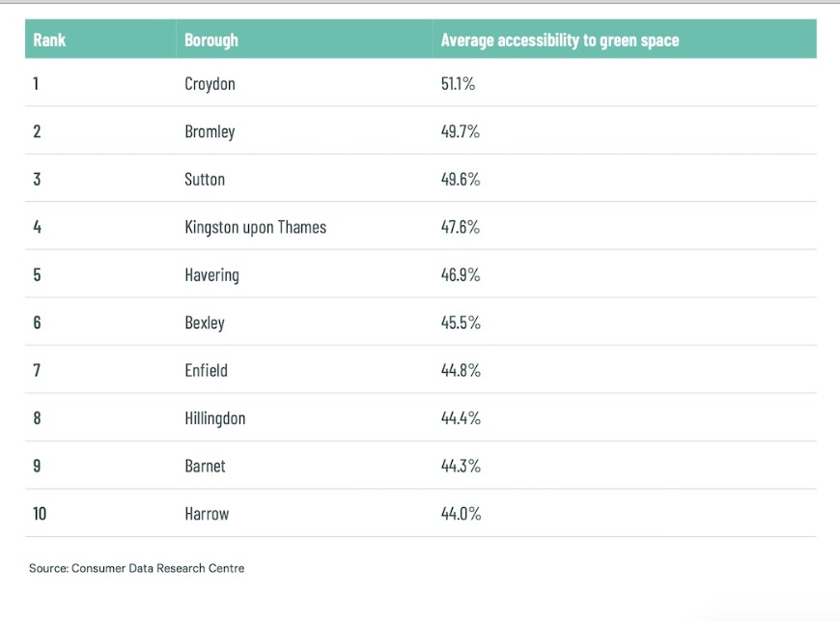This screenshot has width=840, height=625.
Task: Select the 49.7% value for Bromley
Action: pos(461,131)
